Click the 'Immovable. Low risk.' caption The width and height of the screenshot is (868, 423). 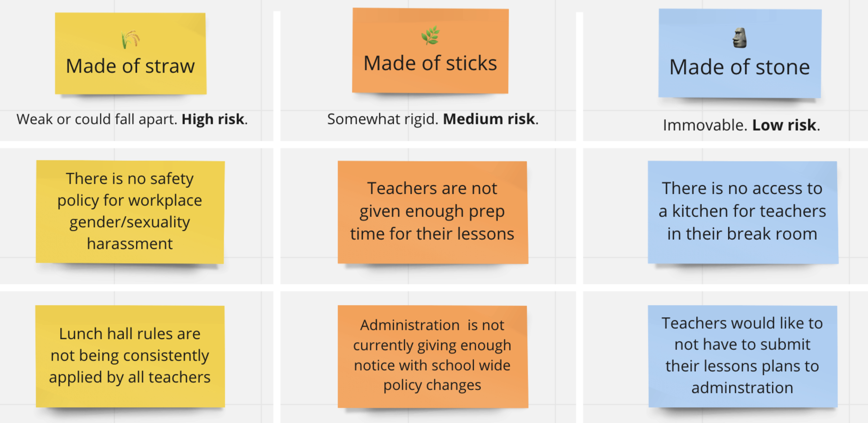coord(741,125)
